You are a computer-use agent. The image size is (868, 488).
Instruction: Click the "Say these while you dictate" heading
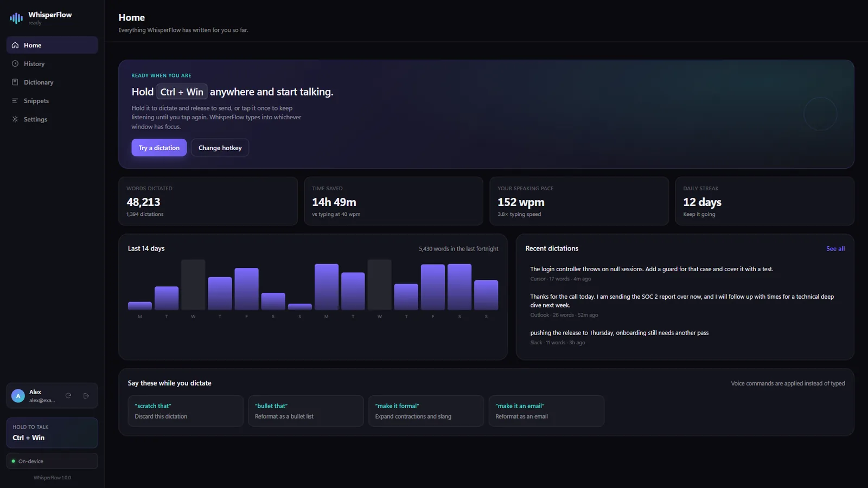(x=170, y=383)
